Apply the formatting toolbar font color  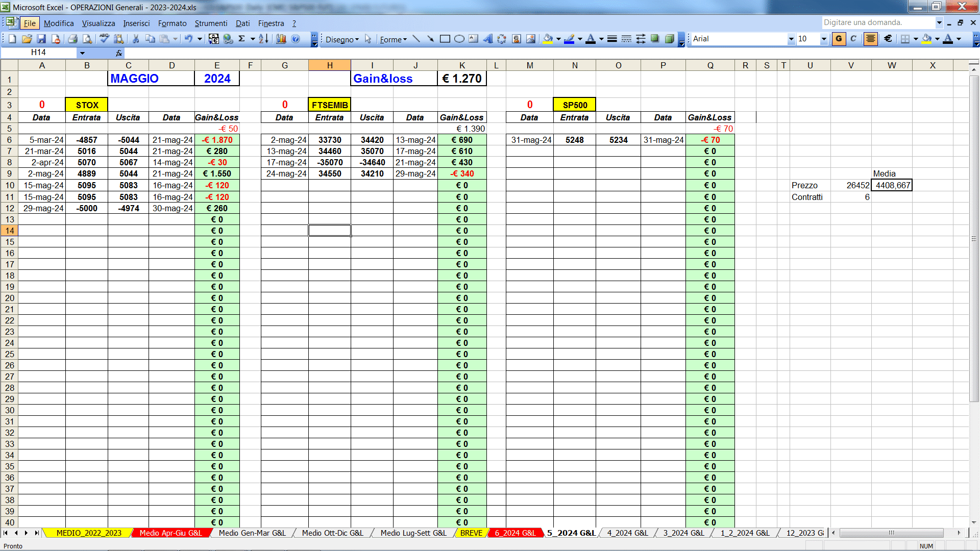[948, 39]
